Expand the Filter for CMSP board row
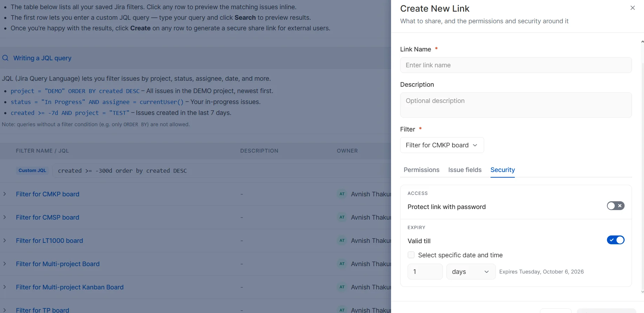The image size is (644, 313). (x=5, y=217)
